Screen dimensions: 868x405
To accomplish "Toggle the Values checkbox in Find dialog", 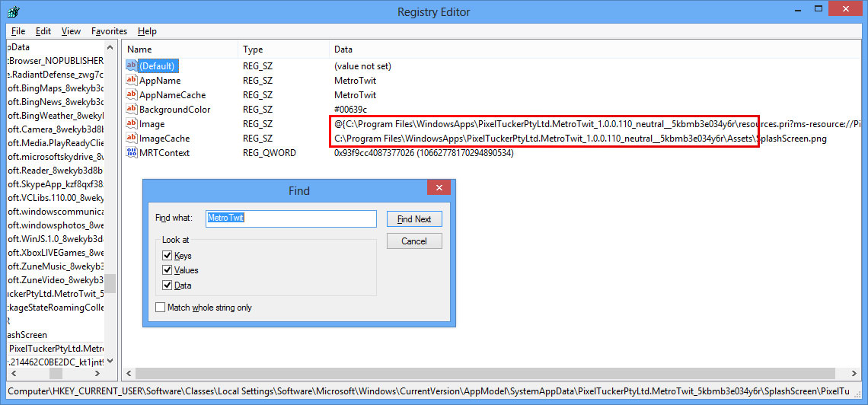I will pos(167,270).
